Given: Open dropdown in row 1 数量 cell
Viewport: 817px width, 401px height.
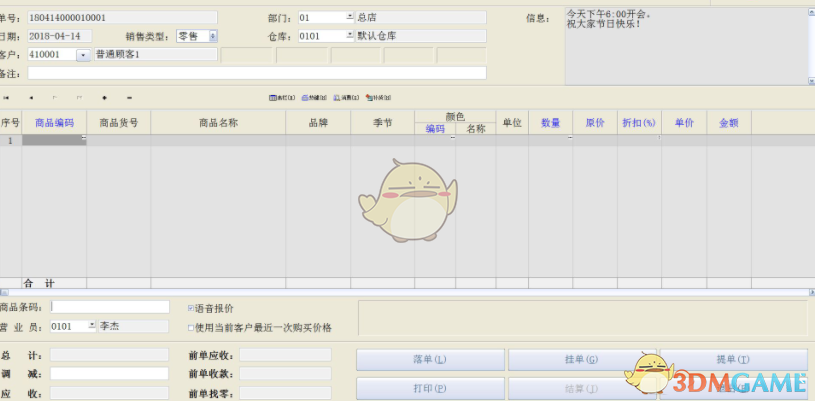Looking at the screenshot, I should tap(570, 138).
